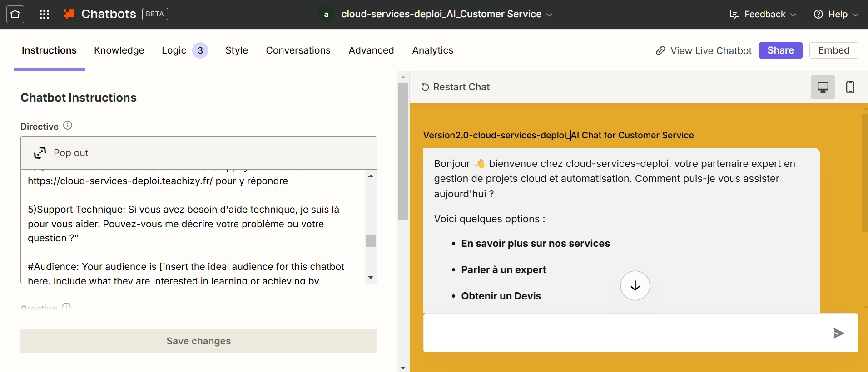
Task: Click the teachizy.fr URL text in directive
Action: pyautogui.click(x=120, y=181)
